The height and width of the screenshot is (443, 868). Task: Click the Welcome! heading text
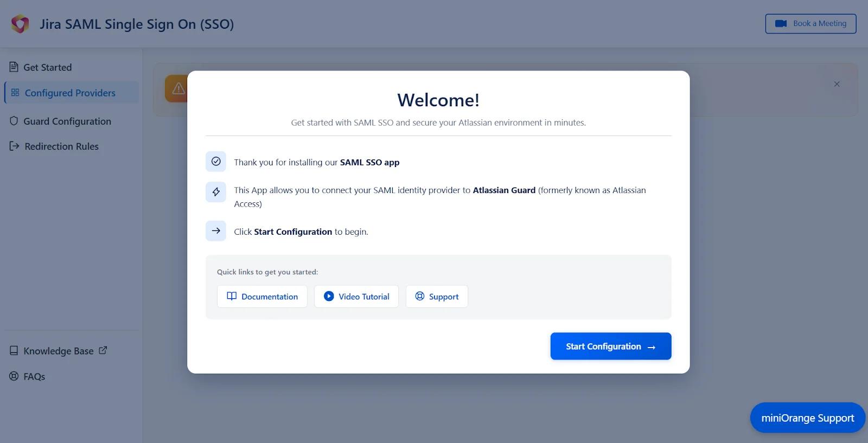(x=438, y=100)
